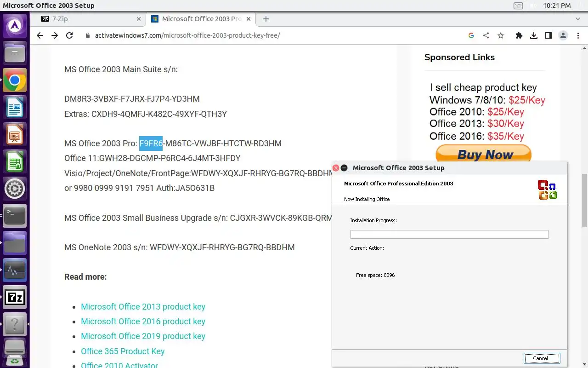Open dark folder icon in dock
Image resolution: width=588 pixels, height=368 pixels.
[x=15, y=243]
